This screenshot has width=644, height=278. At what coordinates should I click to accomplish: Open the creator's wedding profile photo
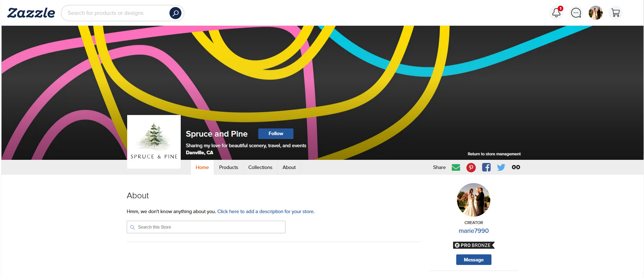[473, 200]
